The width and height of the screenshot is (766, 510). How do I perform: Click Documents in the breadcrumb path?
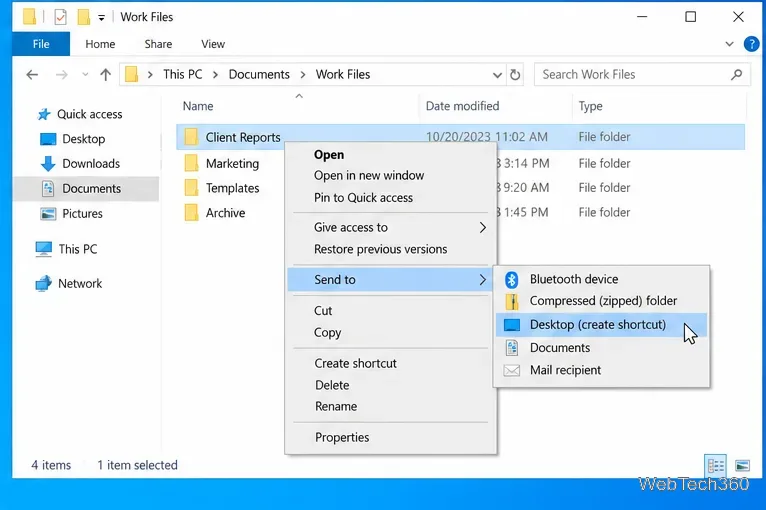coord(259,75)
